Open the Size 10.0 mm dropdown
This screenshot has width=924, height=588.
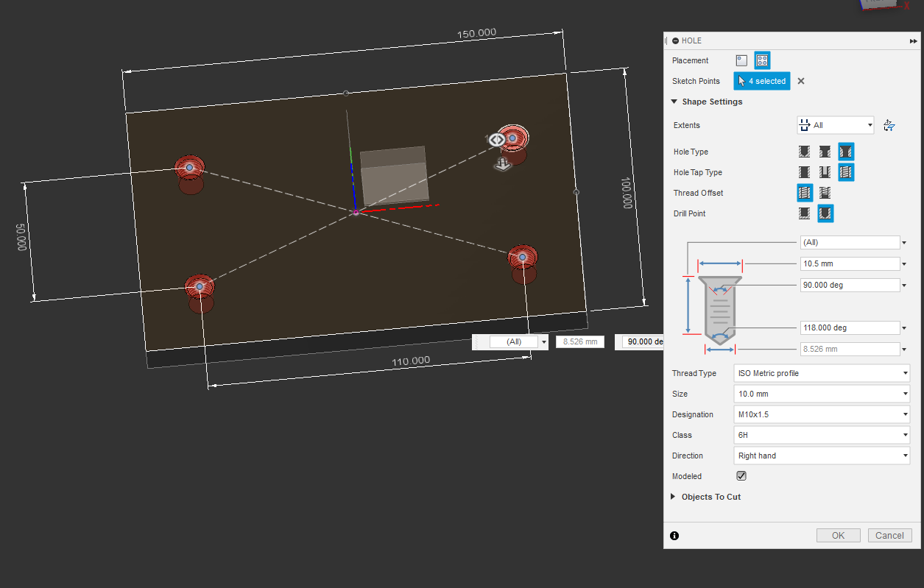click(822, 394)
